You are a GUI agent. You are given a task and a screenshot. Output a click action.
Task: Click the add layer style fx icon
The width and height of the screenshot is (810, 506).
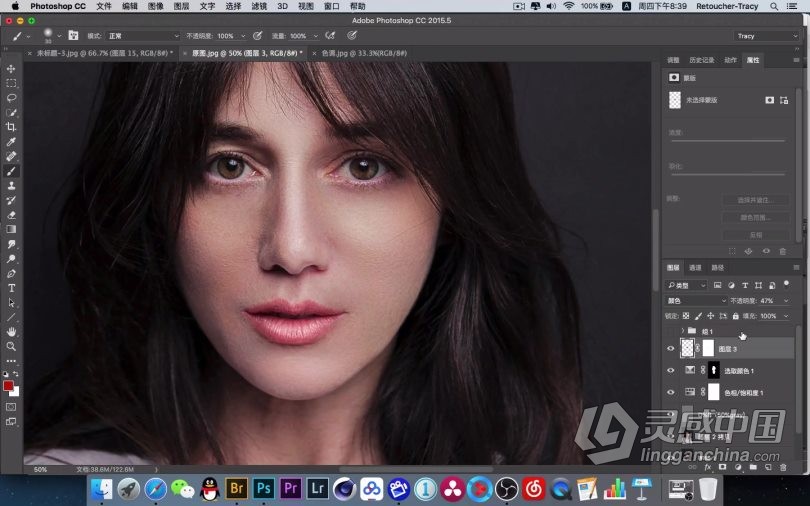tap(708, 467)
